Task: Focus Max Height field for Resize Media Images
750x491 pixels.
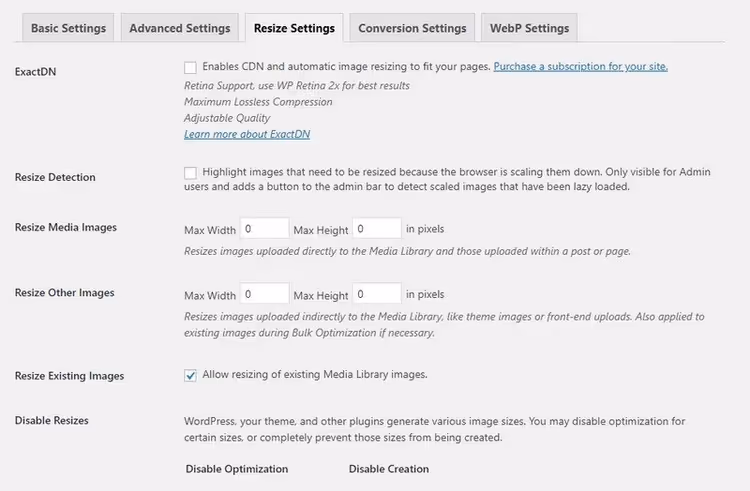Action: (x=377, y=229)
